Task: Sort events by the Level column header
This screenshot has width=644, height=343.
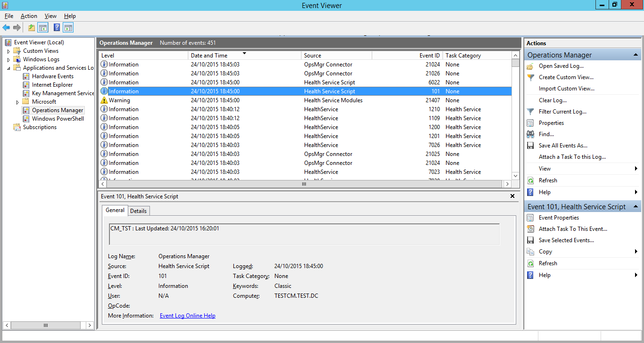Action: tap(143, 56)
